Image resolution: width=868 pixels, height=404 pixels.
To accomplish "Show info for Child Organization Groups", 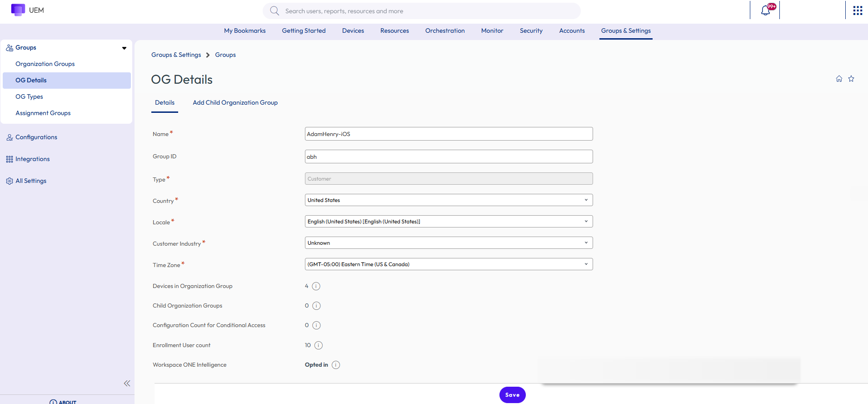I will pos(317,306).
